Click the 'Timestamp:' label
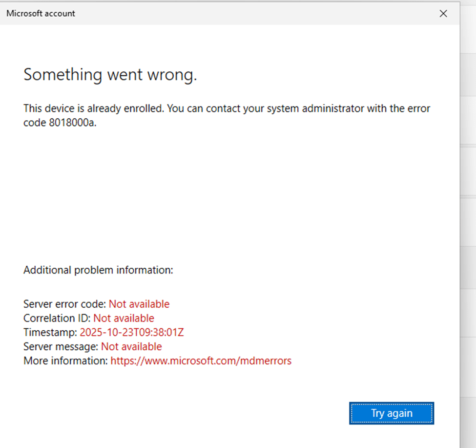The width and height of the screenshot is (476, 448). [x=50, y=333]
